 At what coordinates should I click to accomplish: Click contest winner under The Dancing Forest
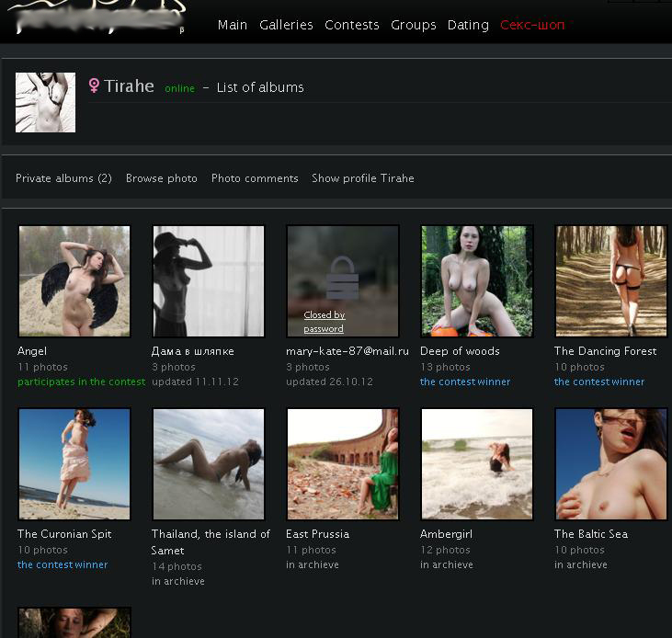tap(599, 382)
